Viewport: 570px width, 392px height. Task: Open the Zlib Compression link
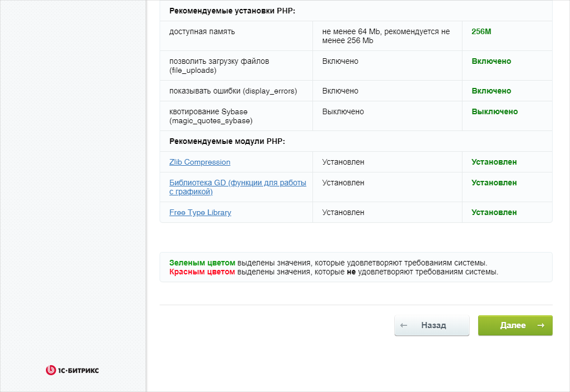[200, 162]
